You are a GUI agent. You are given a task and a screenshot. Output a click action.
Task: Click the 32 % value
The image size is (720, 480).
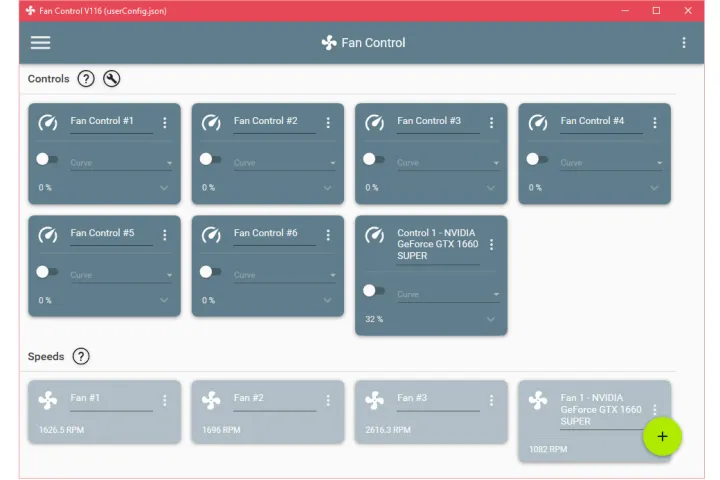[x=374, y=319]
